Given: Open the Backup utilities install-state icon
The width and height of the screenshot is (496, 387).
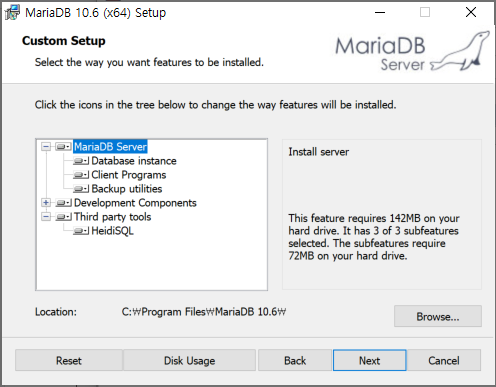Looking at the screenshot, I should pyautogui.click(x=81, y=189).
